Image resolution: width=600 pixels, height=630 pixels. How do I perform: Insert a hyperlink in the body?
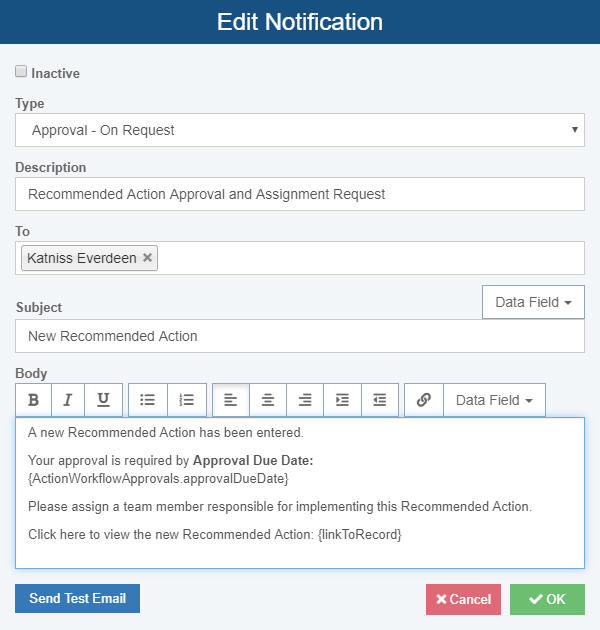[424, 400]
